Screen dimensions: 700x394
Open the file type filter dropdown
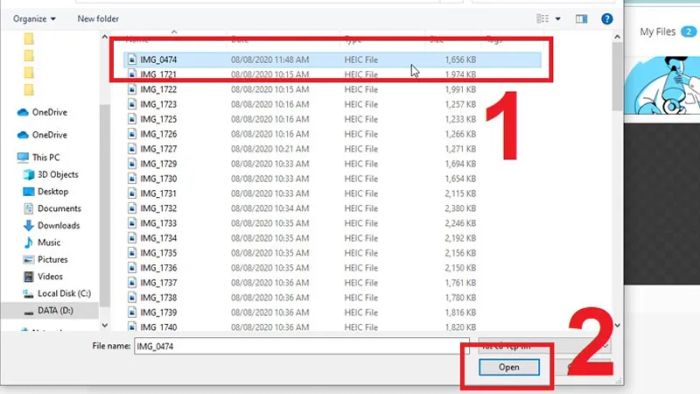(544, 346)
